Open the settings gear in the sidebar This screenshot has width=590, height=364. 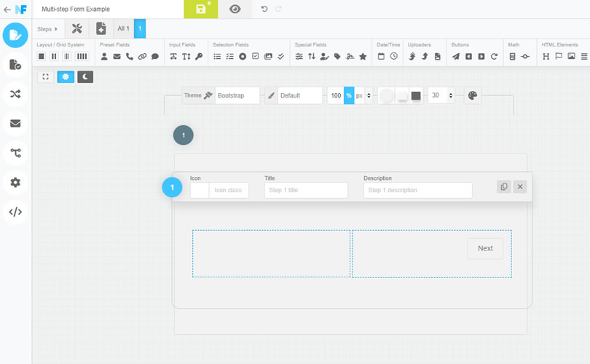tap(15, 183)
